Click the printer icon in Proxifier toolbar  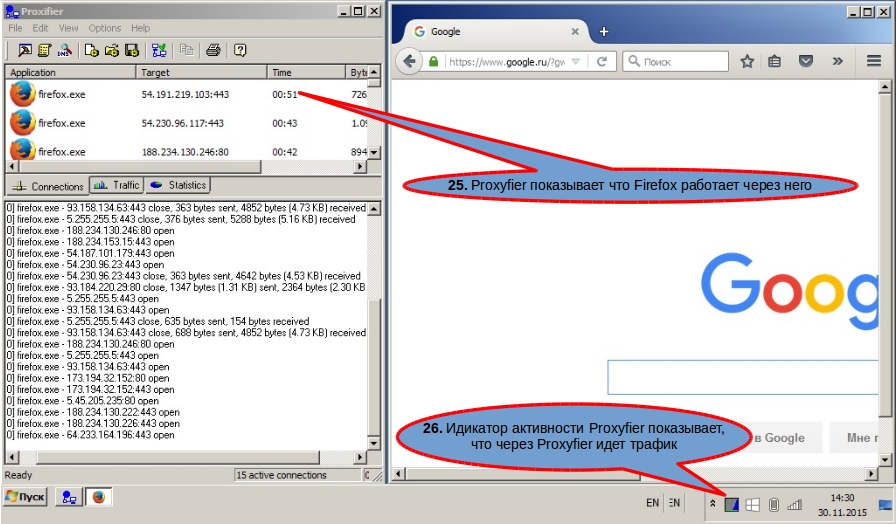pos(213,50)
